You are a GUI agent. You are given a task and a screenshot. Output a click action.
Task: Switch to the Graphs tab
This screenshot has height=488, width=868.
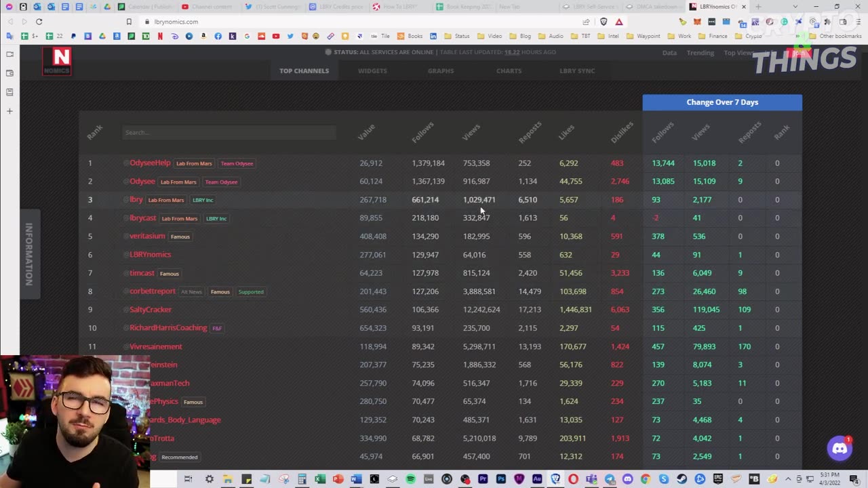[x=441, y=70]
